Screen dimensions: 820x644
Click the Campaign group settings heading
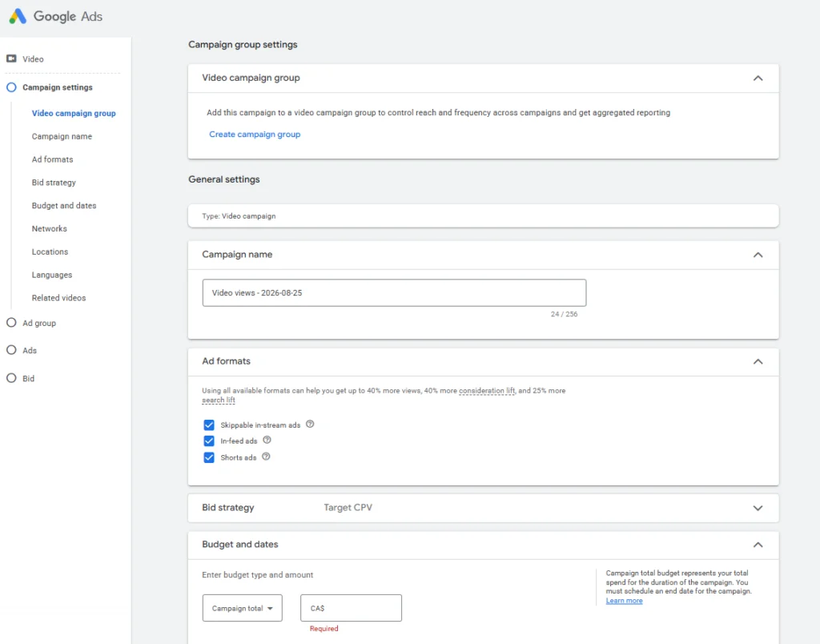pos(243,45)
